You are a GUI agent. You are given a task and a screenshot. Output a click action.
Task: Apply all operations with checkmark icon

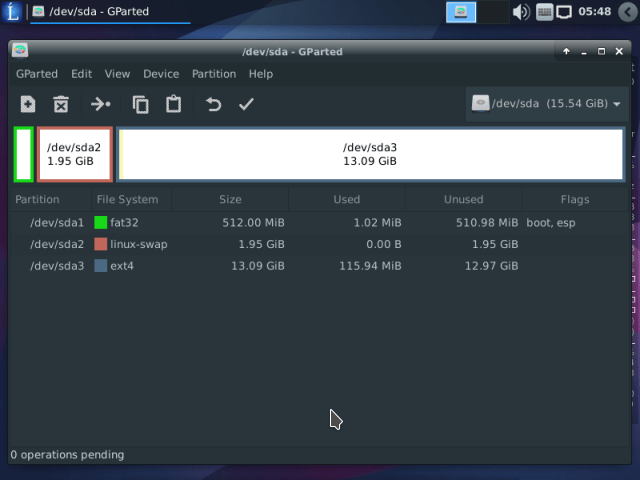pos(246,104)
